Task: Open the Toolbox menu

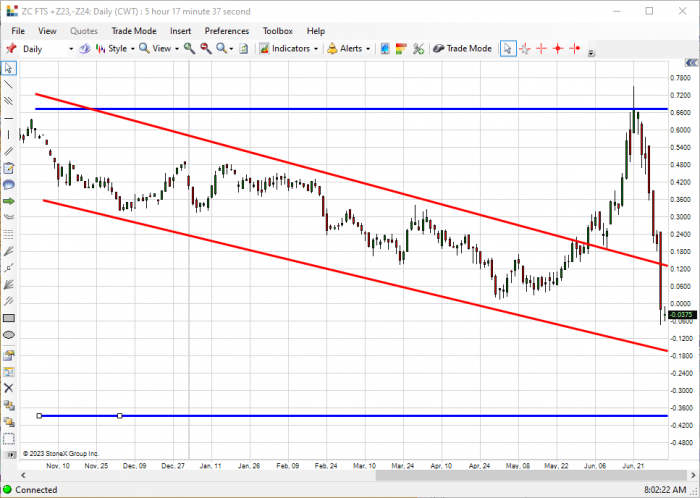Action: [x=278, y=31]
